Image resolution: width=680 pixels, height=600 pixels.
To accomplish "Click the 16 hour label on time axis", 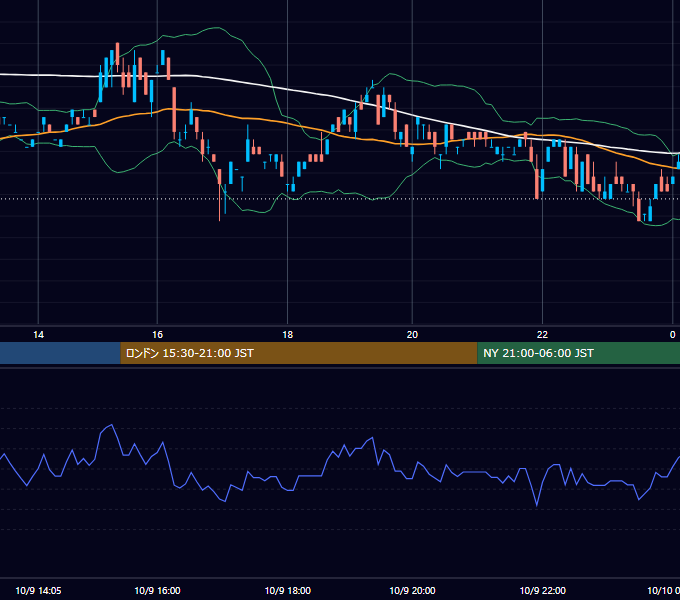I will point(157,335).
